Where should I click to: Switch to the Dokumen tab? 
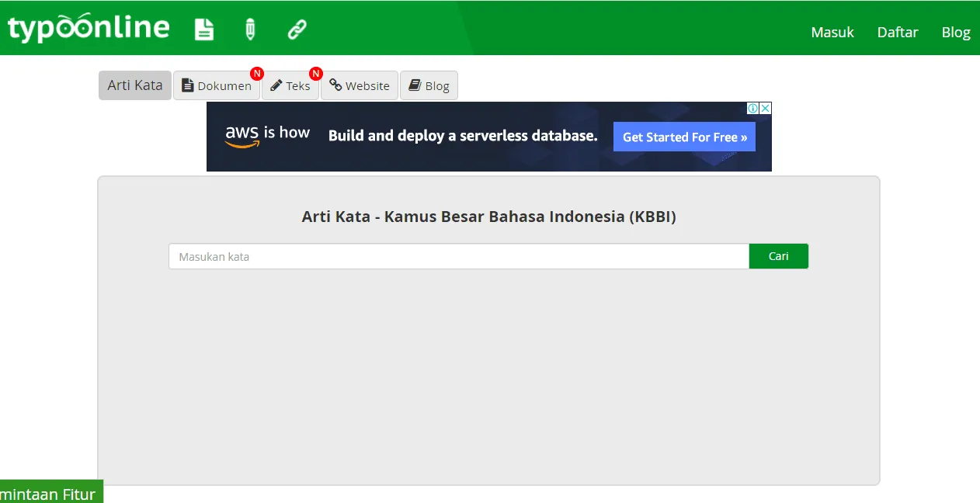coord(217,85)
